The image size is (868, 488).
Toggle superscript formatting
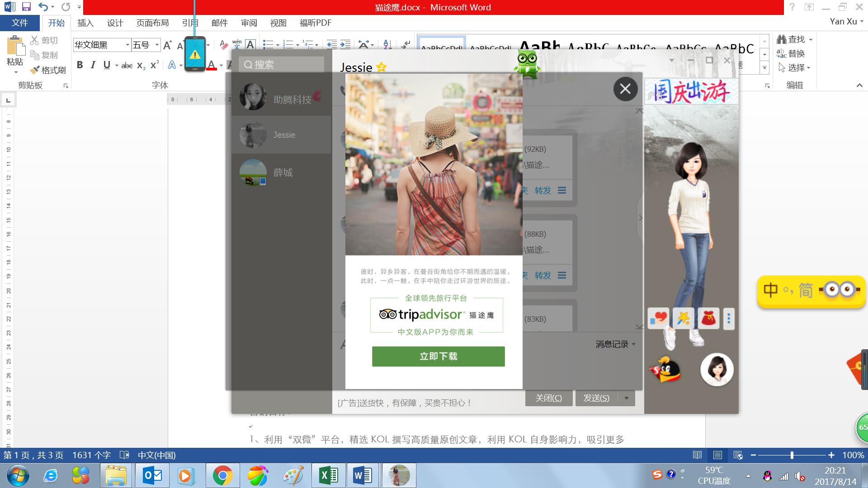pos(155,65)
